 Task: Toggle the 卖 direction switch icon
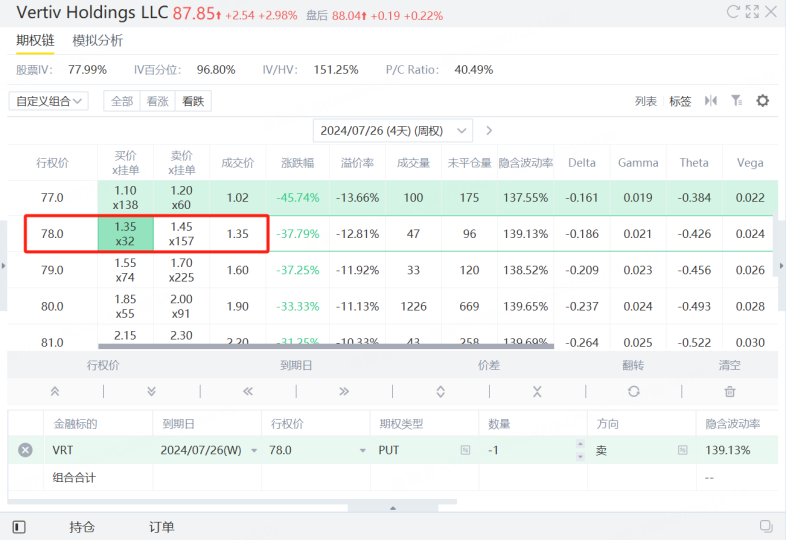pyautogui.click(x=683, y=450)
